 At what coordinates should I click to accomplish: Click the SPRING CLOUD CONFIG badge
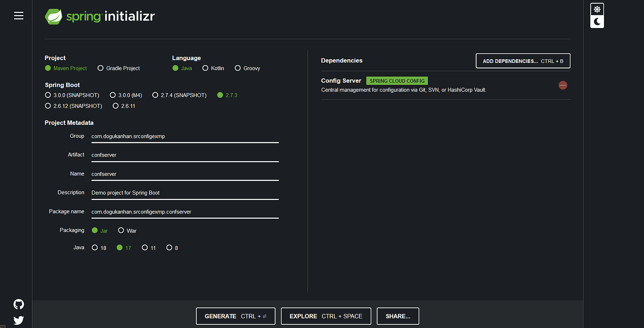click(397, 80)
